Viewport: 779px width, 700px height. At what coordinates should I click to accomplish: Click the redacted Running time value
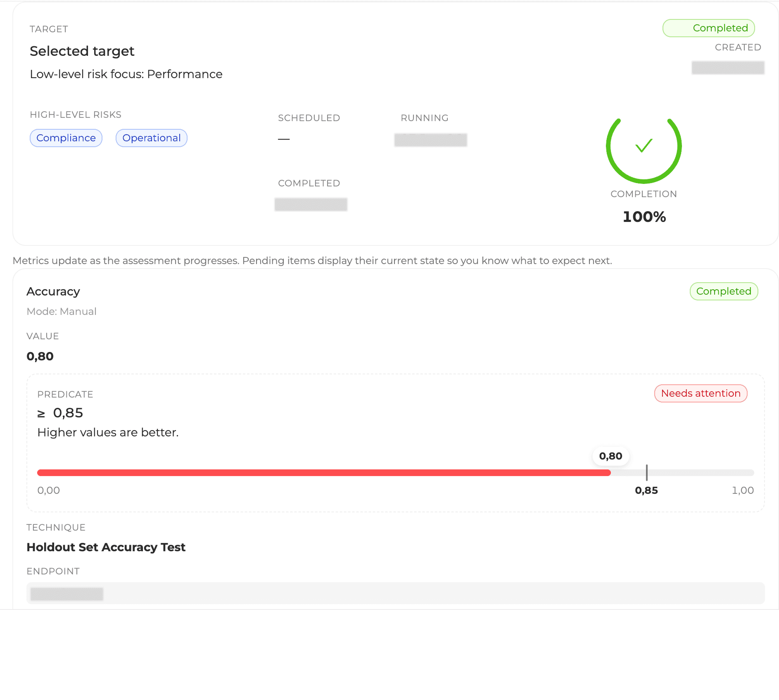tap(430, 140)
